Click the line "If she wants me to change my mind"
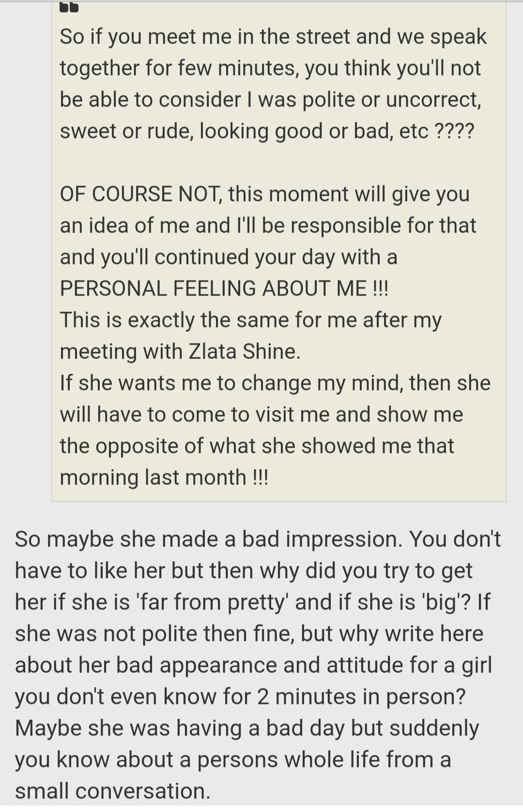This screenshot has height=812, width=523. [x=275, y=383]
